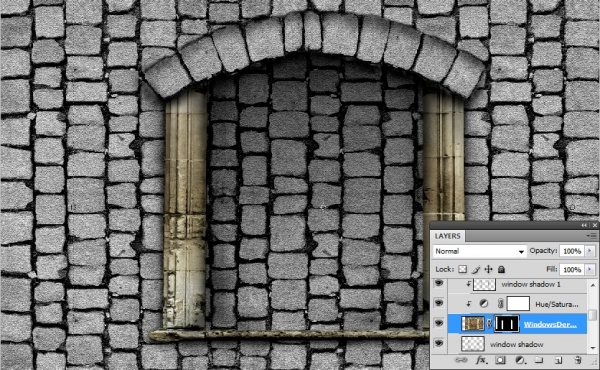This screenshot has width=600, height=370.
Task: Click the Create new layer icon
Action: (558, 360)
